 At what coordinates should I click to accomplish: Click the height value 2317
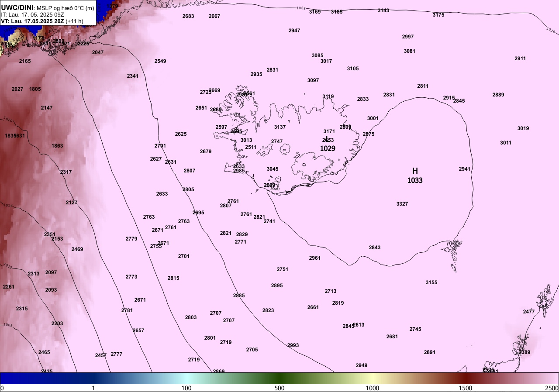(66, 172)
